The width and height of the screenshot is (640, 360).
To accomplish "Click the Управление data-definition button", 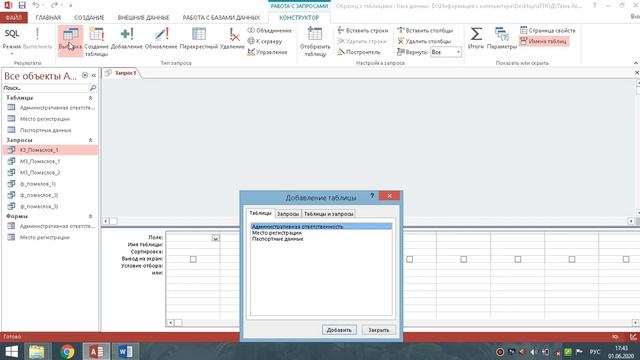I will click(x=267, y=52).
